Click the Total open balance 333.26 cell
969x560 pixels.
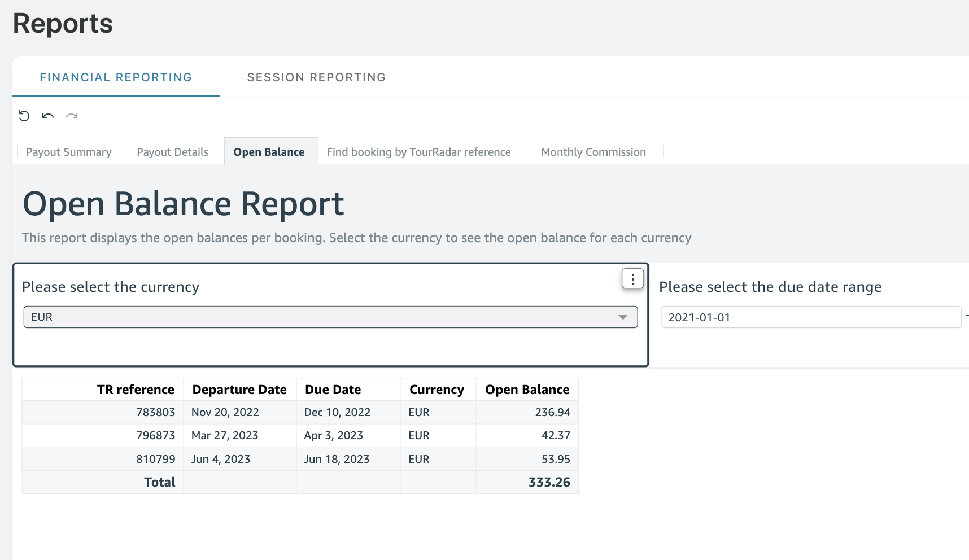point(527,482)
